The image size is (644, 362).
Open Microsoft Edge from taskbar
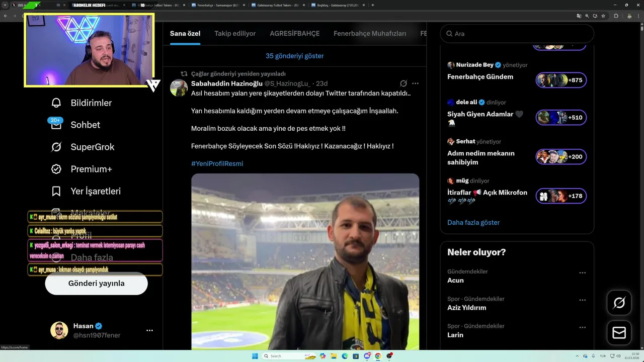tap(345, 356)
